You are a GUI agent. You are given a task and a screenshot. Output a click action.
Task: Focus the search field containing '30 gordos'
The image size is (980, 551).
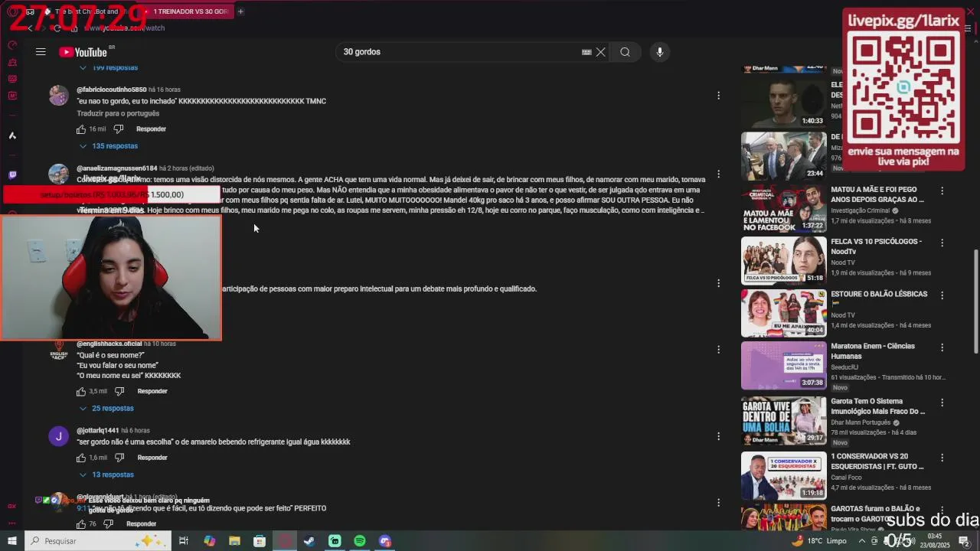[459, 52]
